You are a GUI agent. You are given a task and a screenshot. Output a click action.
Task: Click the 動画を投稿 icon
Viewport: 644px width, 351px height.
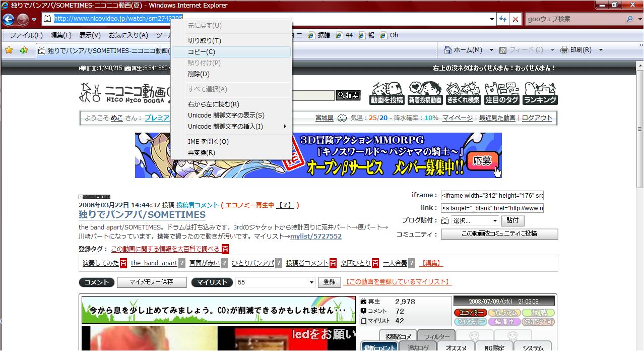(387, 93)
